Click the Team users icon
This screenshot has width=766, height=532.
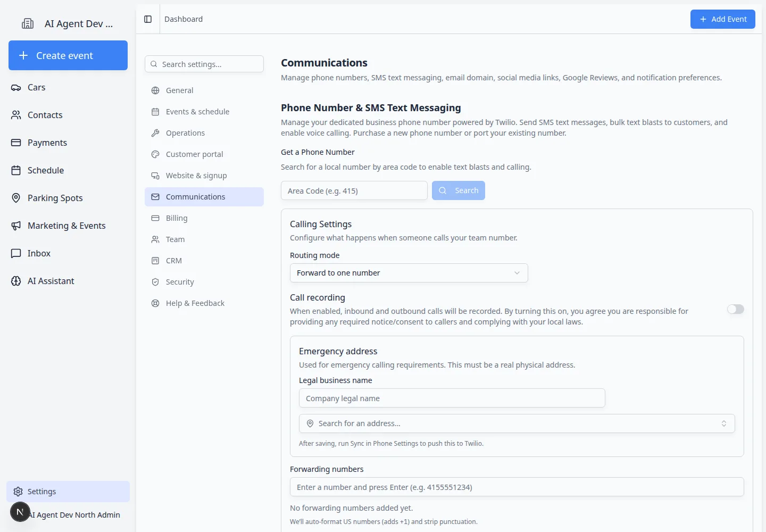click(155, 239)
